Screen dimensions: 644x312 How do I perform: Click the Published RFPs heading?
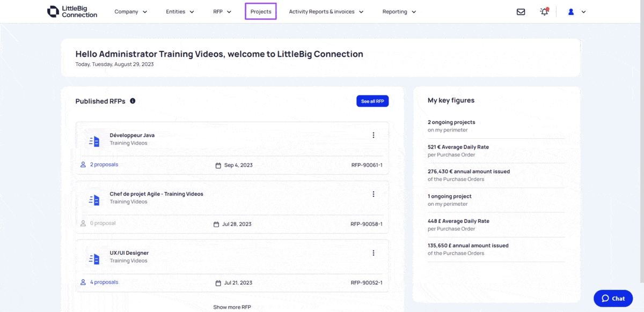(x=100, y=101)
